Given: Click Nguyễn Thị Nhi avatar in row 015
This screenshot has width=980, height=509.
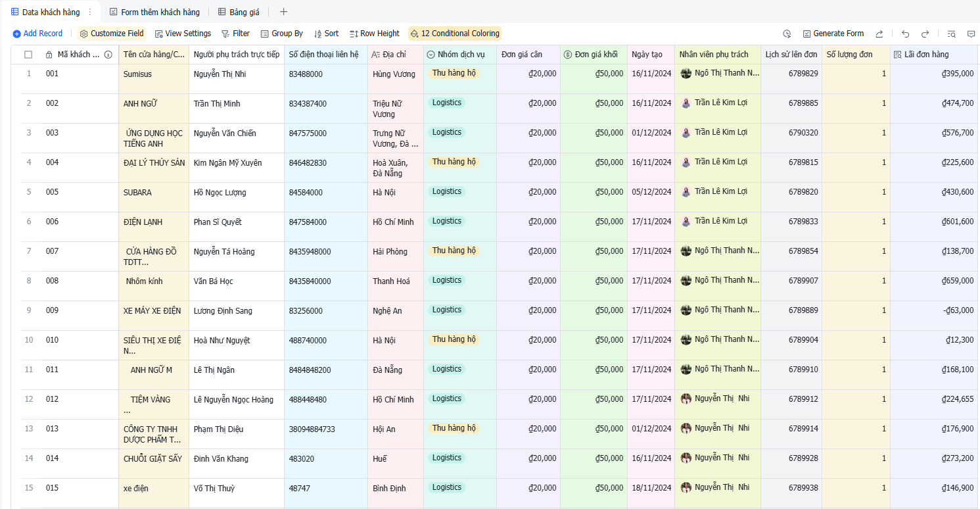Looking at the screenshot, I should pos(686,488).
